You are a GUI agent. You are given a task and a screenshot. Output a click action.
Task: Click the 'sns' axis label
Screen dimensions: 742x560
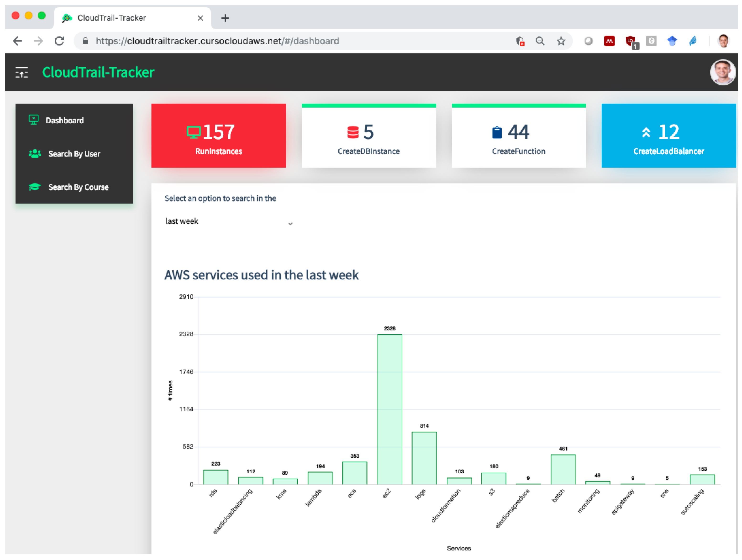click(x=664, y=493)
